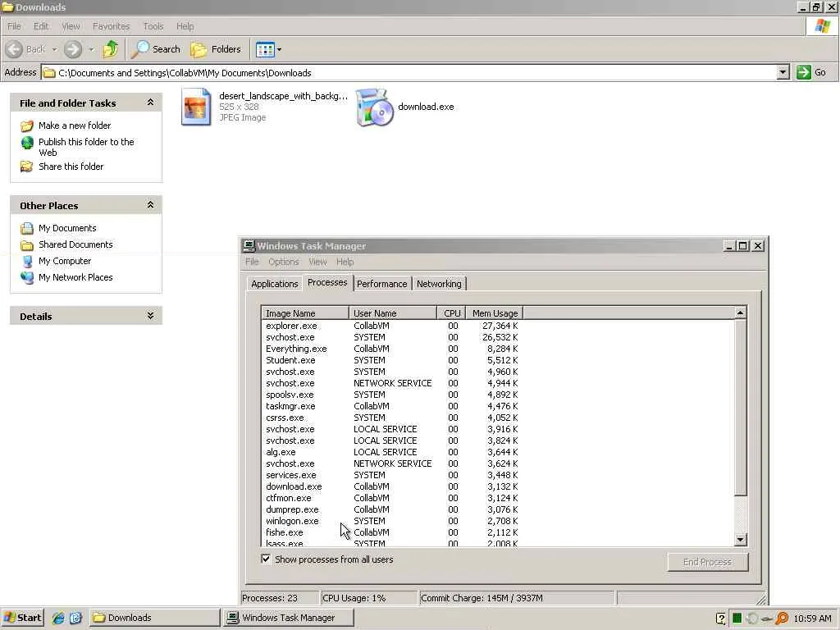Click the process list scroll down arrow
840x630 pixels.
(x=741, y=540)
